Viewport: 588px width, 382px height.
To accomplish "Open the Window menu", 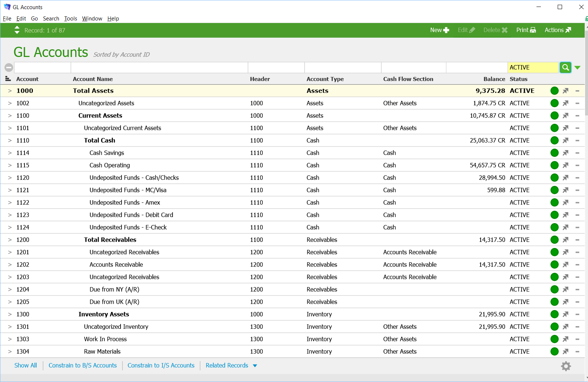I will [92, 19].
